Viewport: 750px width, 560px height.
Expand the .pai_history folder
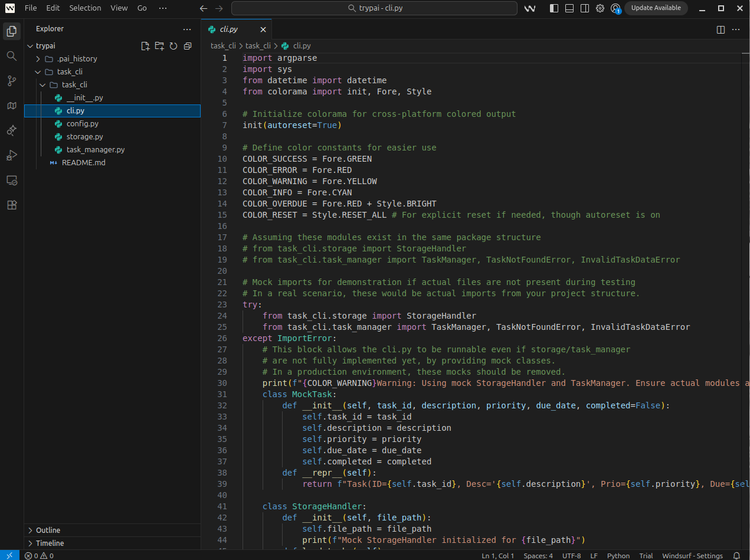click(77, 59)
